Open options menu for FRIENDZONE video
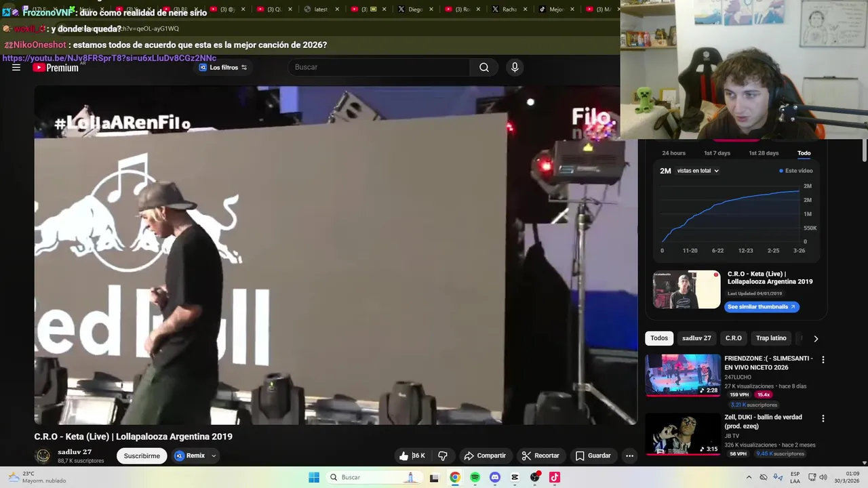This screenshot has height=488, width=868. 823,360
